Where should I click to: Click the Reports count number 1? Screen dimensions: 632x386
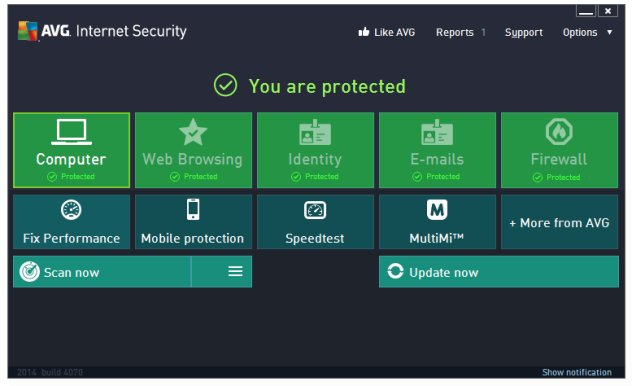(483, 32)
